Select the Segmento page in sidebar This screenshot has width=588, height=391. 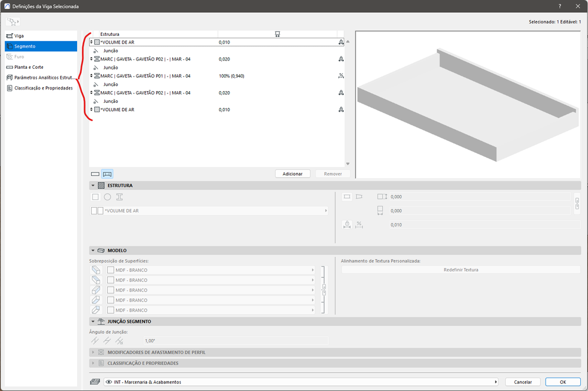click(41, 46)
